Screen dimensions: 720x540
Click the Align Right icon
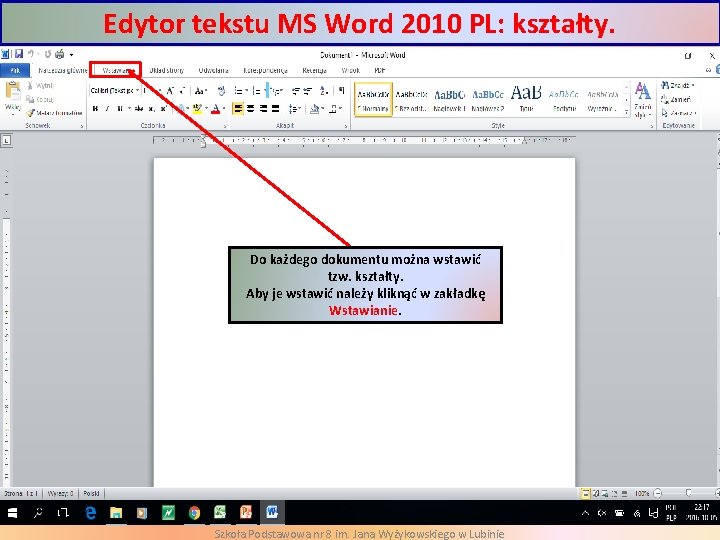click(263, 109)
